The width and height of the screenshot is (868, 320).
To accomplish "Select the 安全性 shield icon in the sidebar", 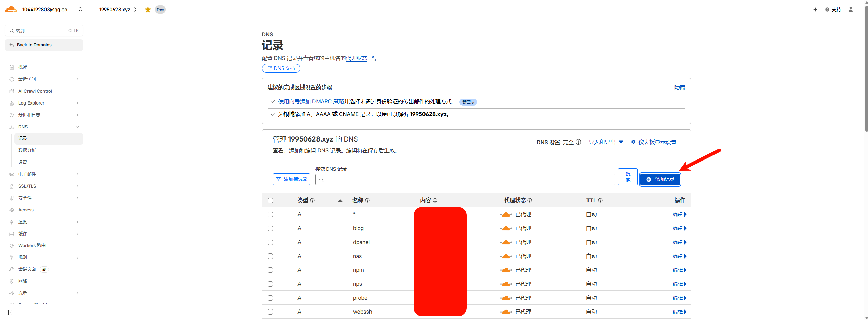I will [12, 198].
